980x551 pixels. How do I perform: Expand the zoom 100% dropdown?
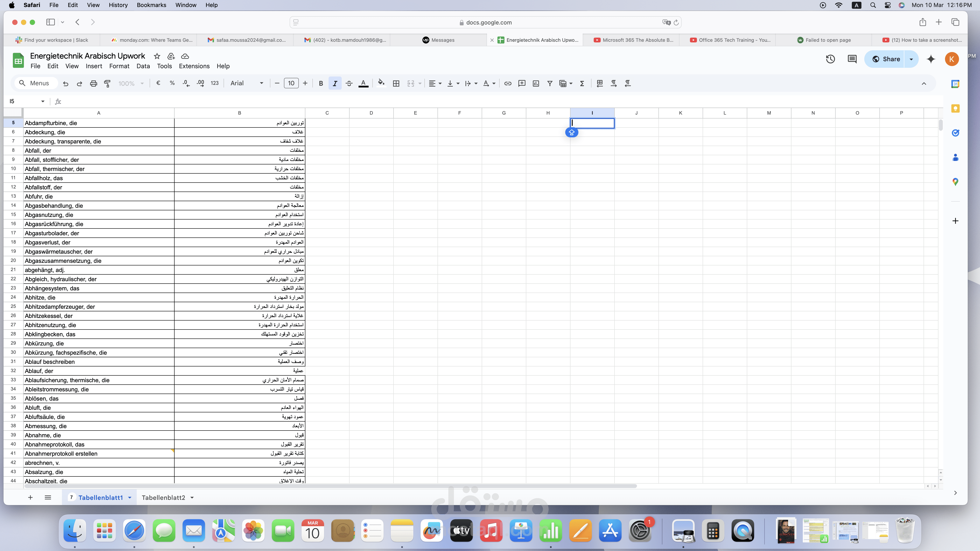[x=131, y=83]
